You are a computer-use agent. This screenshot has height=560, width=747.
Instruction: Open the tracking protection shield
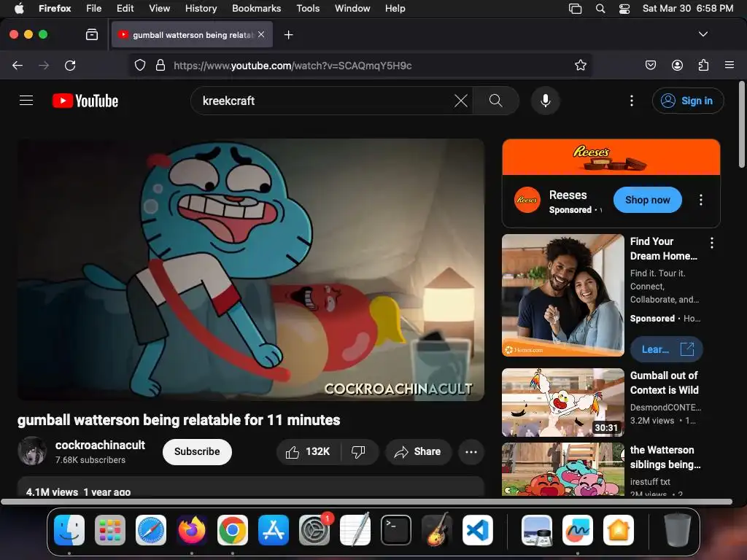pyautogui.click(x=139, y=65)
